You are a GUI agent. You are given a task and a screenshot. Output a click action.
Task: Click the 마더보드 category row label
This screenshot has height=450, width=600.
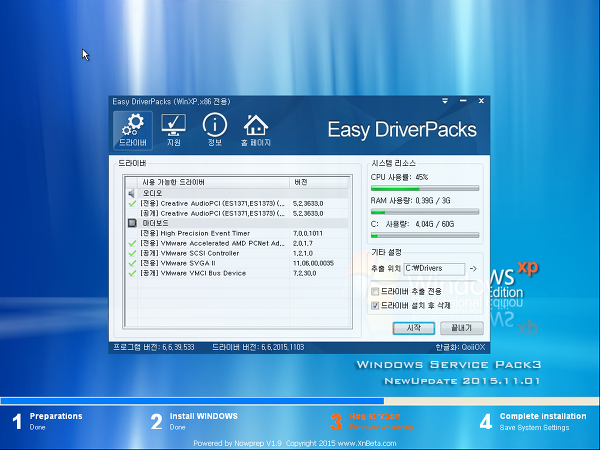pos(155,223)
